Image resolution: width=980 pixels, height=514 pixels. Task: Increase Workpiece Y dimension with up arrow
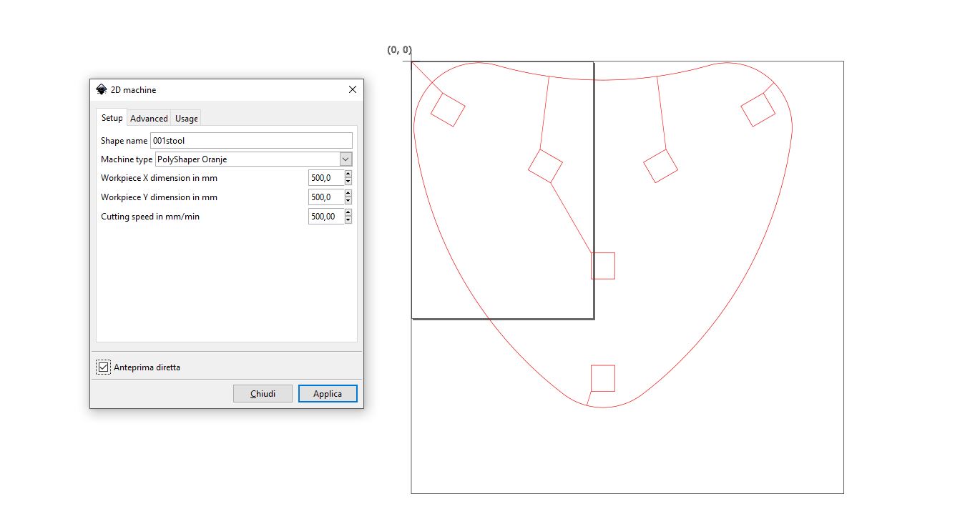(x=348, y=194)
